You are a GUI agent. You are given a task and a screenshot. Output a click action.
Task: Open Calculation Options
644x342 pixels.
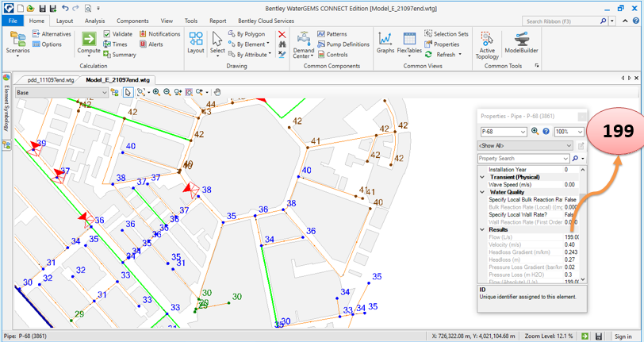(x=47, y=44)
